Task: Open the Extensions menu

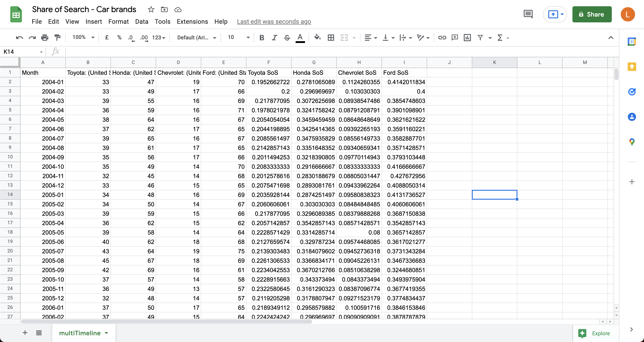Action: [x=192, y=21]
